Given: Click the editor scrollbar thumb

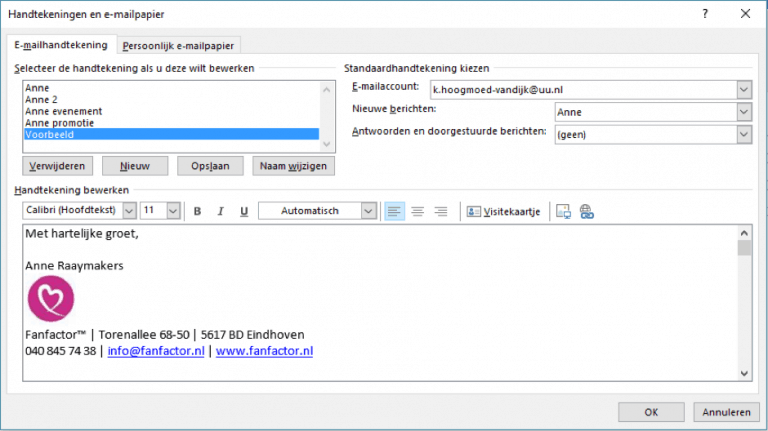Looking at the screenshot, I should click(744, 247).
